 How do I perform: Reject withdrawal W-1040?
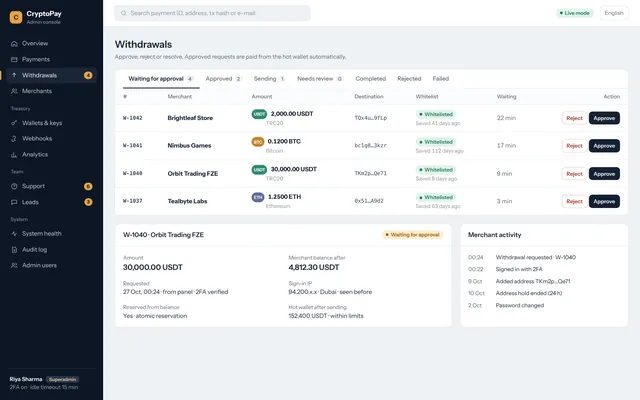click(x=574, y=173)
